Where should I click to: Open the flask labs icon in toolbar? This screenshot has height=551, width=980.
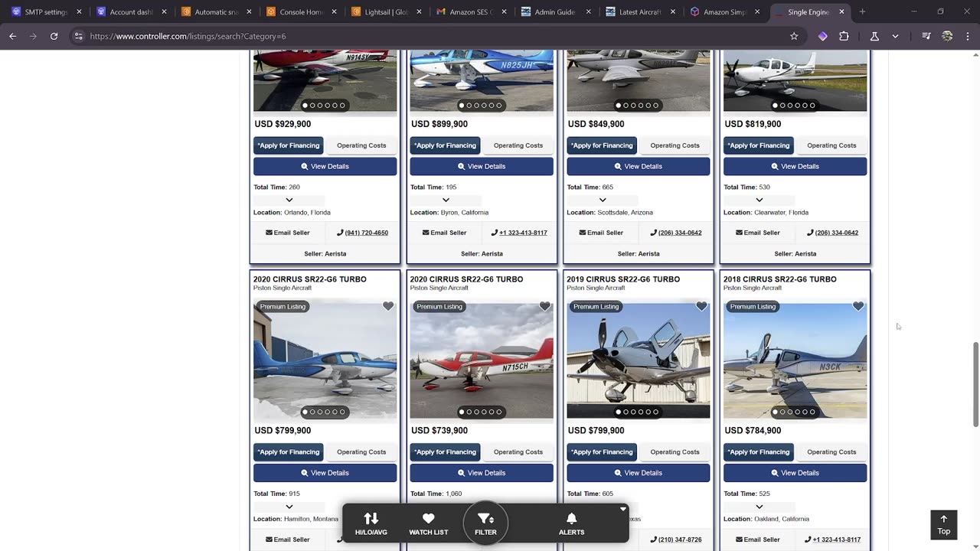click(x=874, y=36)
